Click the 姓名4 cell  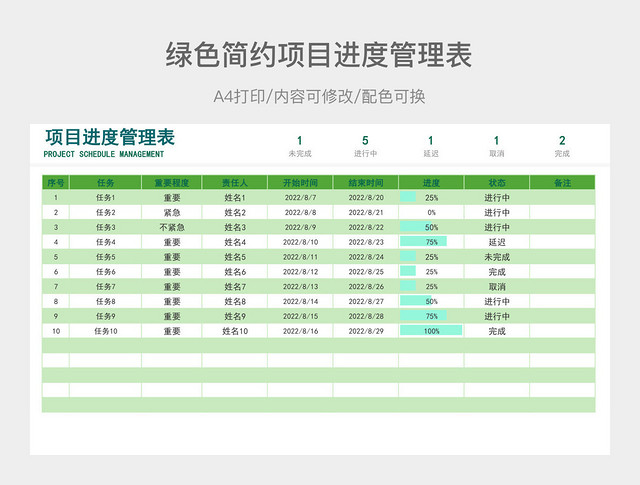tap(235, 242)
